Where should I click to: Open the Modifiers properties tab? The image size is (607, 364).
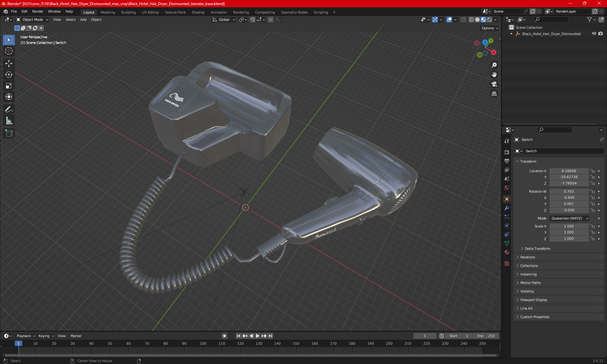coord(507,208)
